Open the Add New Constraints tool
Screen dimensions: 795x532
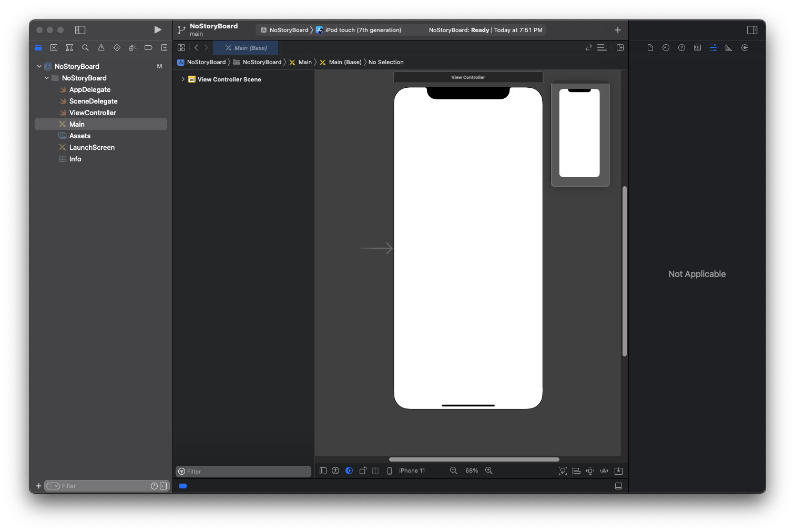tap(590, 470)
